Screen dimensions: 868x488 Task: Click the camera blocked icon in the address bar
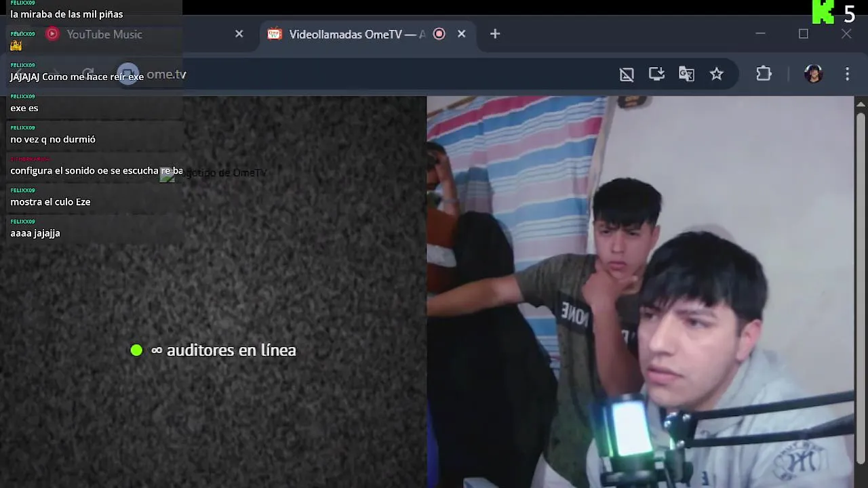pos(627,75)
